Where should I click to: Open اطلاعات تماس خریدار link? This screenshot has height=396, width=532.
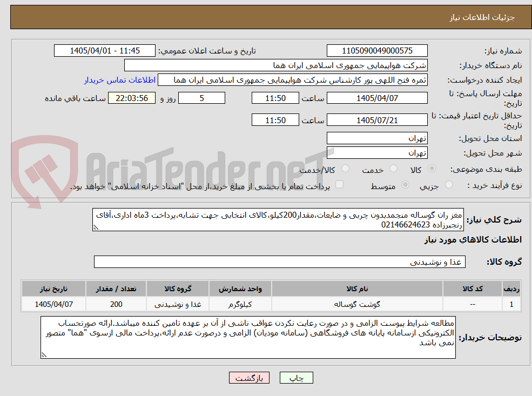[120, 80]
